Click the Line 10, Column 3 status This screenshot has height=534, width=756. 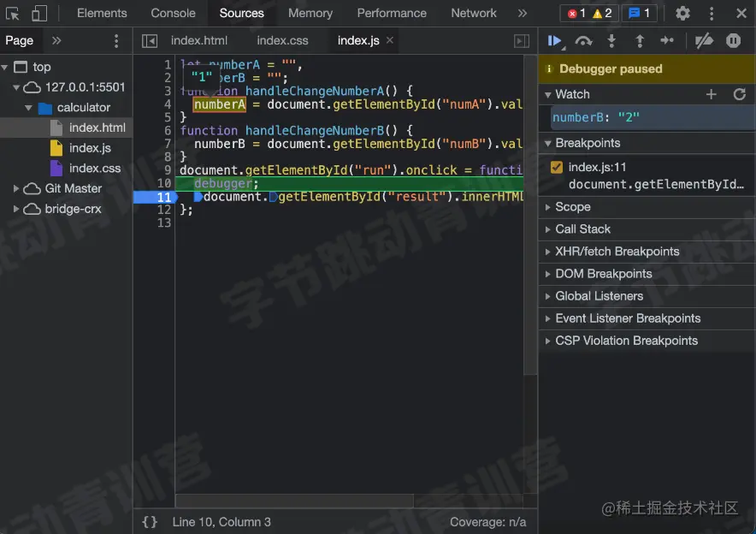coord(221,522)
